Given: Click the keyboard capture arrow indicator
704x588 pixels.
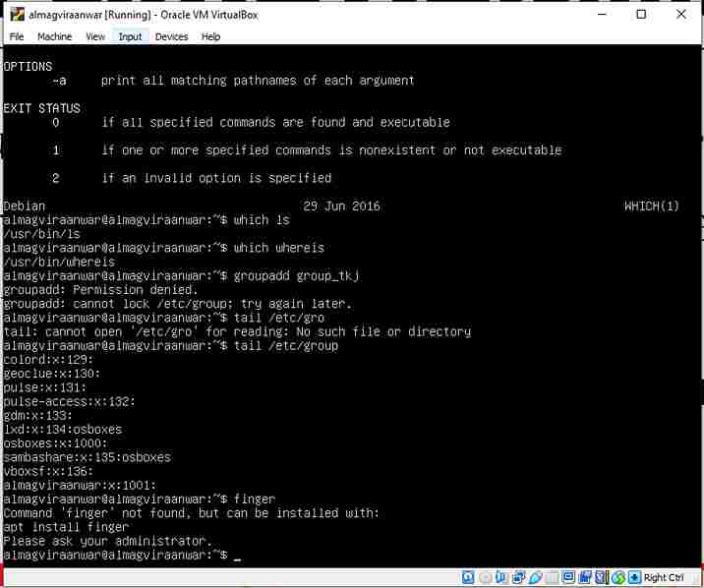Looking at the screenshot, I should (x=634, y=577).
